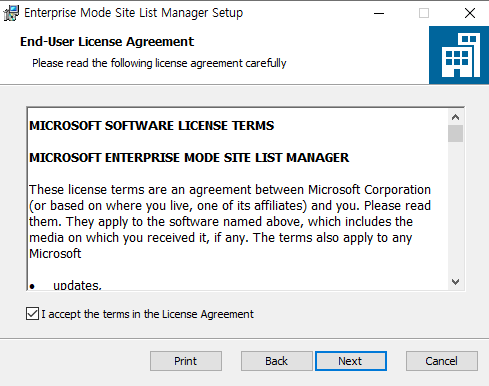Print the license agreement
Screen dimensions: 489x386
click(x=186, y=361)
